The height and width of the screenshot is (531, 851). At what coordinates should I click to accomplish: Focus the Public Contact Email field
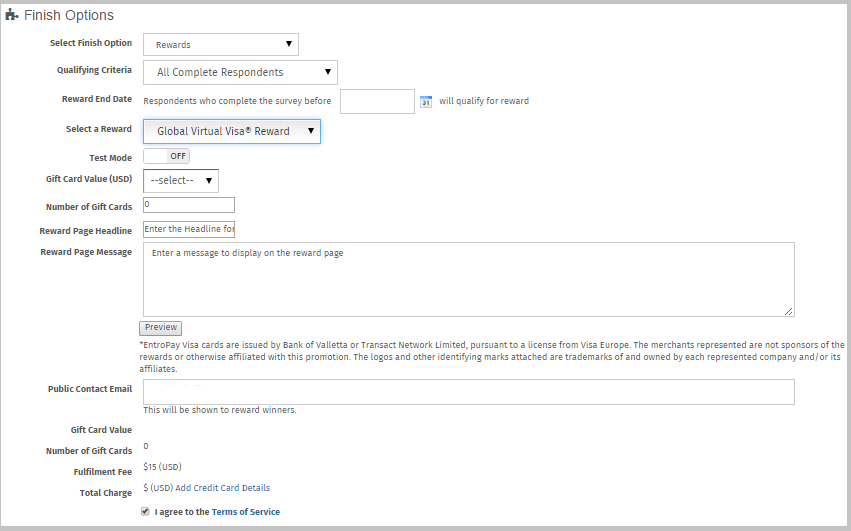[468, 392]
